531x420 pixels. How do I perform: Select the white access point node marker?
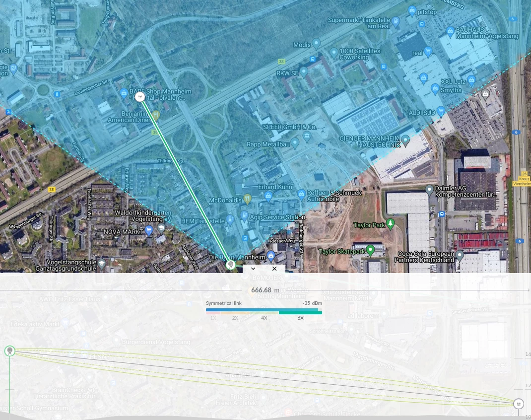[x=139, y=97]
